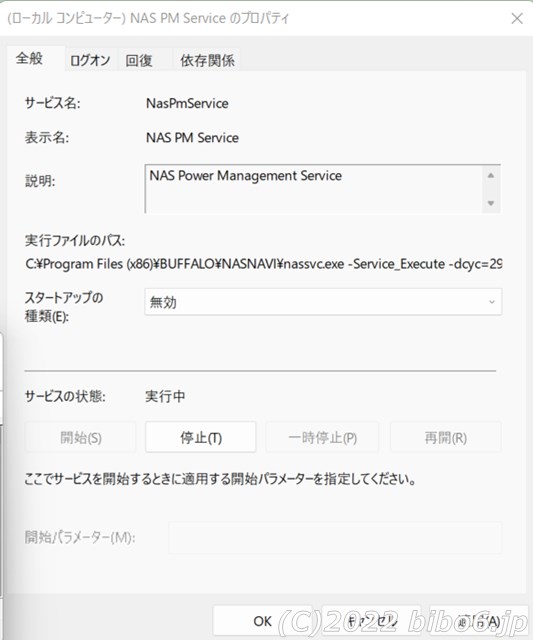Click the サービスの状態 label

(65, 396)
